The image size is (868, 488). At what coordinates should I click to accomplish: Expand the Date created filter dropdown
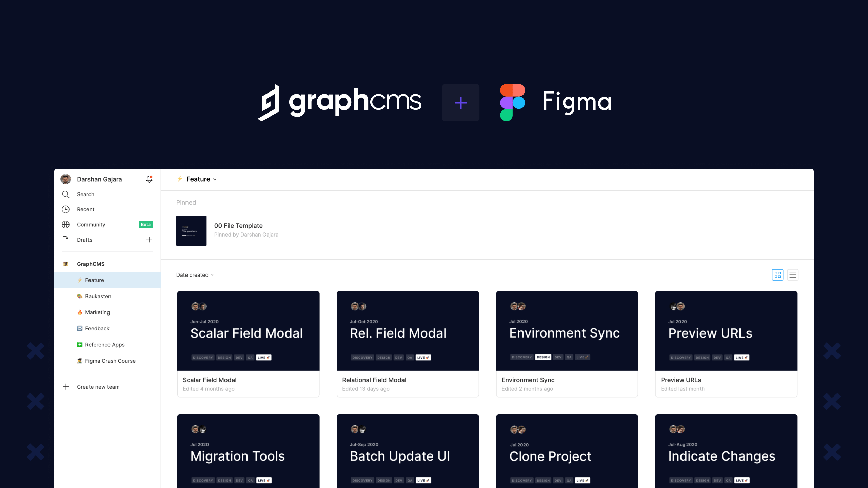(x=194, y=275)
